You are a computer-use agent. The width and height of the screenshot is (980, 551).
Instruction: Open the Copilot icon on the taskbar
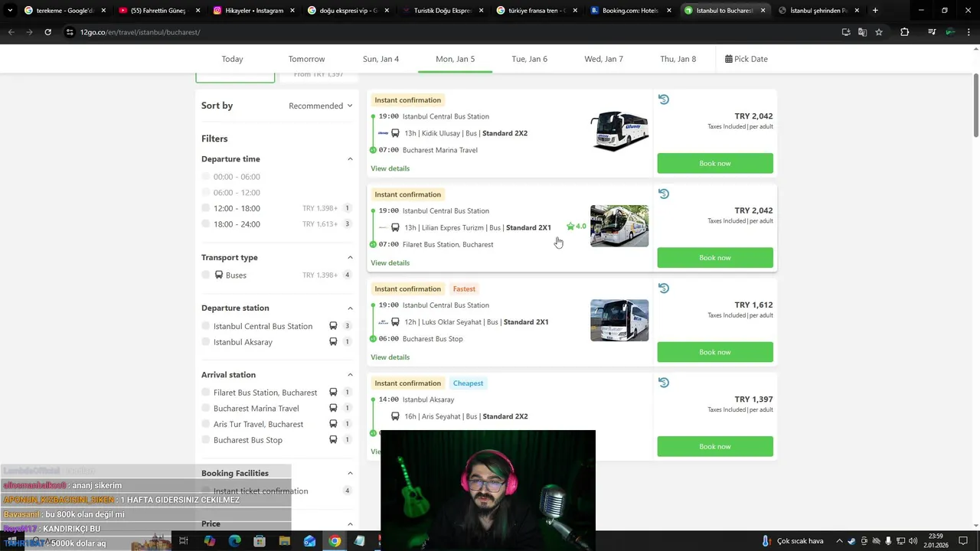tap(210, 541)
